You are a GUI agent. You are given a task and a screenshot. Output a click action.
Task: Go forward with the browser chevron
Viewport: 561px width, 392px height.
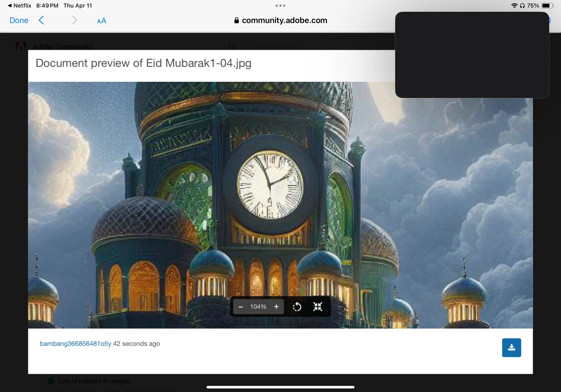pyautogui.click(x=74, y=20)
